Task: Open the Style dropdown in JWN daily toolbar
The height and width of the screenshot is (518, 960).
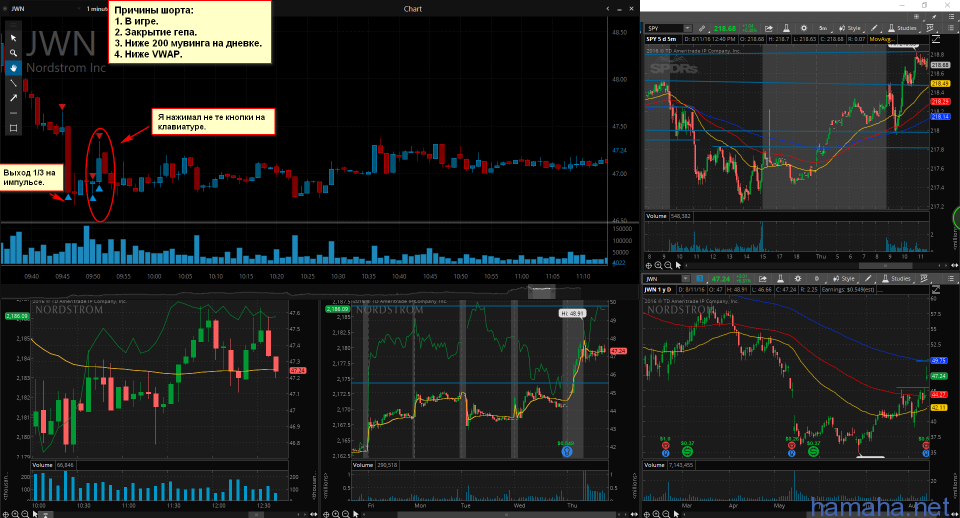Action: coord(844,279)
